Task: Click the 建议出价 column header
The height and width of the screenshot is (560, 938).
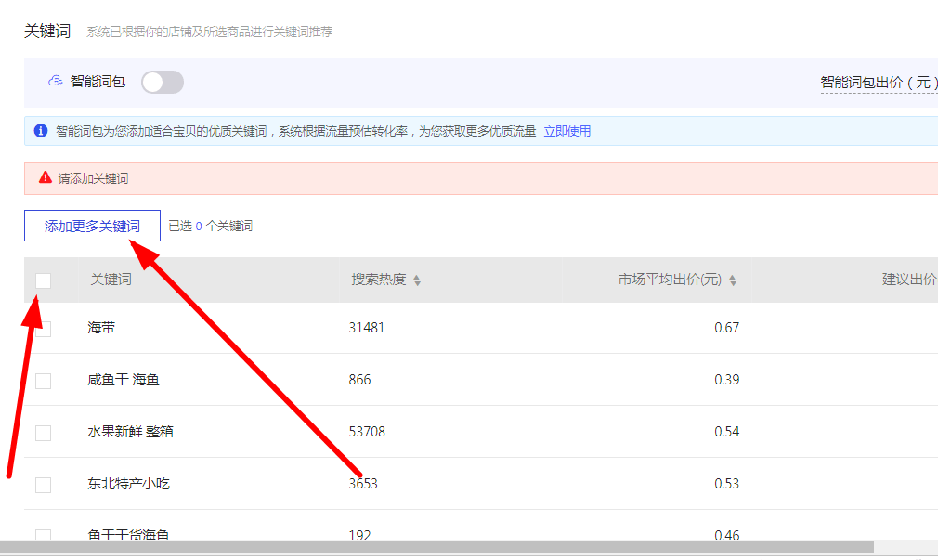Action: coord(908,280)
